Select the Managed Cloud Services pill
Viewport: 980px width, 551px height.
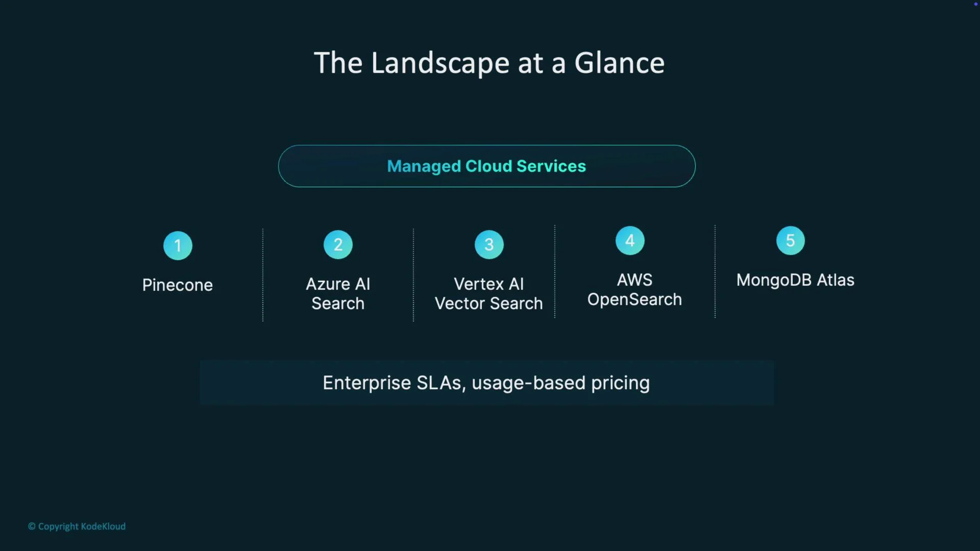point(486,166)
